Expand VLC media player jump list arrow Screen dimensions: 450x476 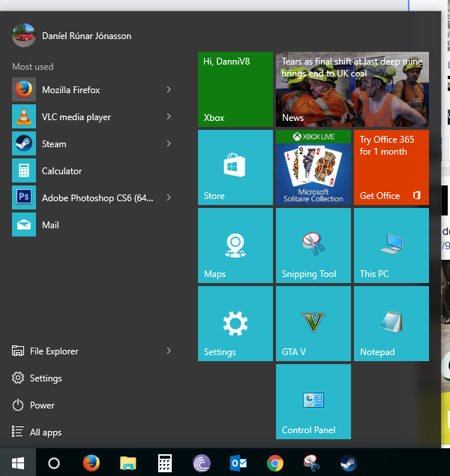tap(169, 117)
